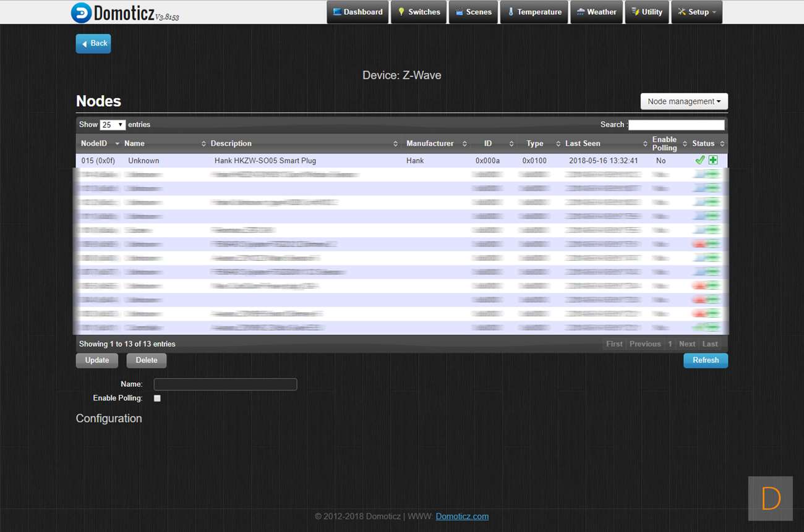Toggle the Enable Polling checkbox
This screenshot has height=532, width=804.
[x=157, y=399]
